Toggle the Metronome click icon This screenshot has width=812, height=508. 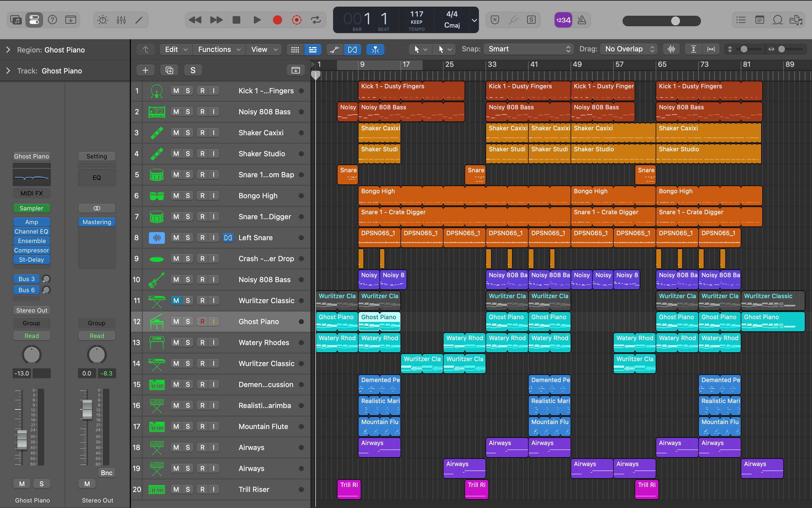(582, 20)
